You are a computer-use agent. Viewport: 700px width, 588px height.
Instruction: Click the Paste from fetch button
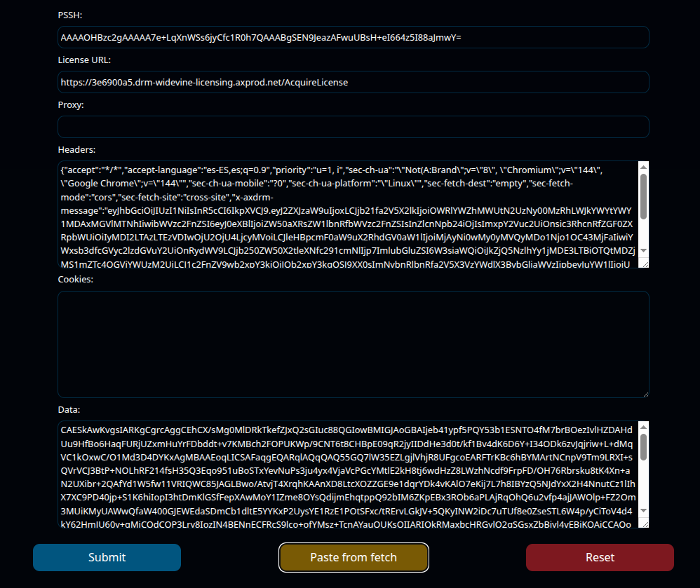click(x=354, y=558)
